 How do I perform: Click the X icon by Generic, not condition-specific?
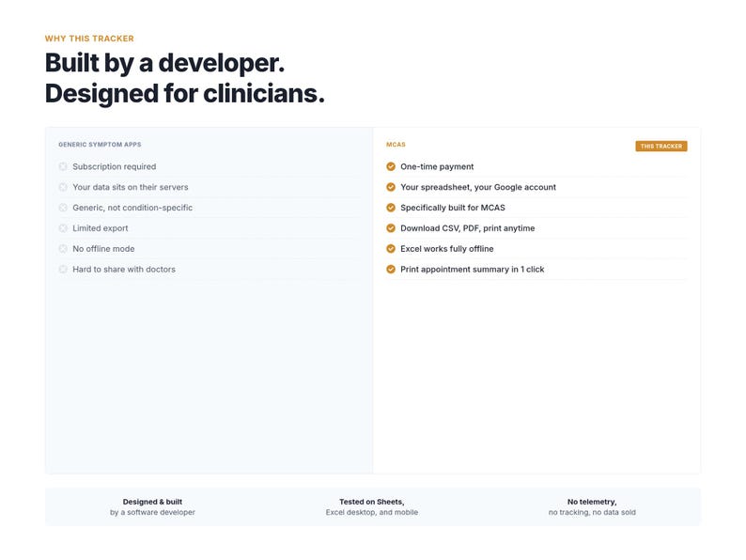[x=63, y=208]
